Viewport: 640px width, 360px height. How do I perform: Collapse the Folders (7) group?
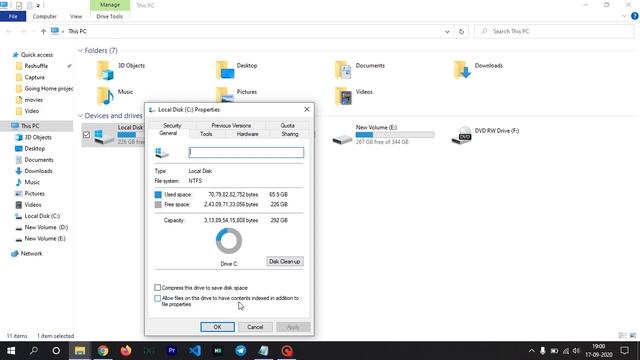click(x=80, y=51)
